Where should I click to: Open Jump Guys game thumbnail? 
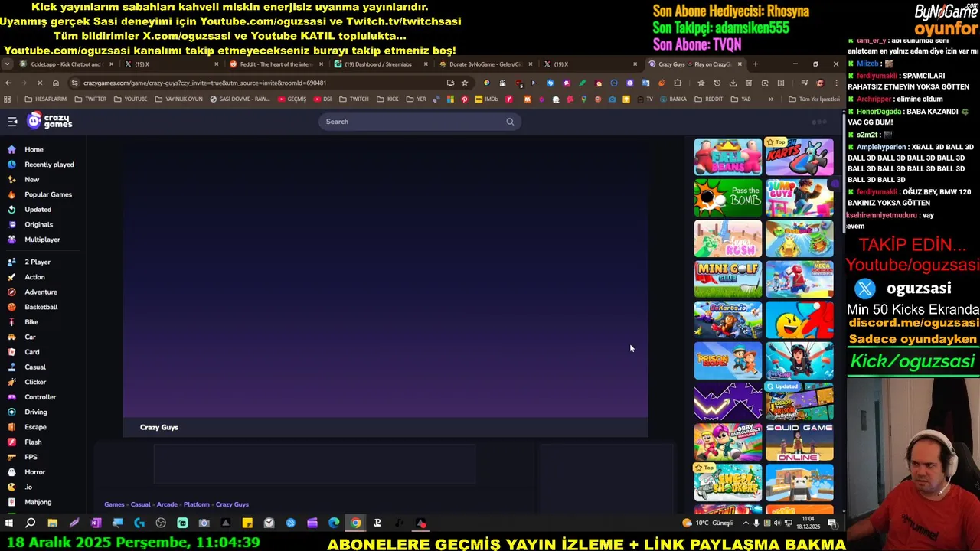click(x=799, y=197)
